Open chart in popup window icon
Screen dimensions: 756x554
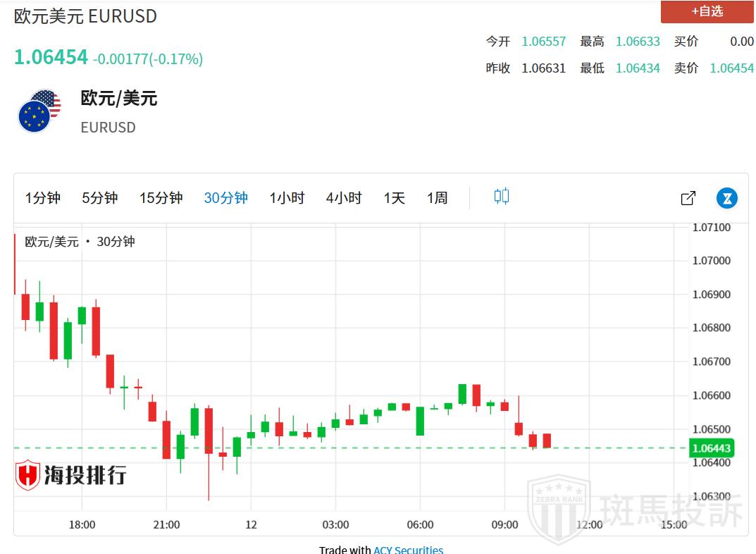point(688,199)
